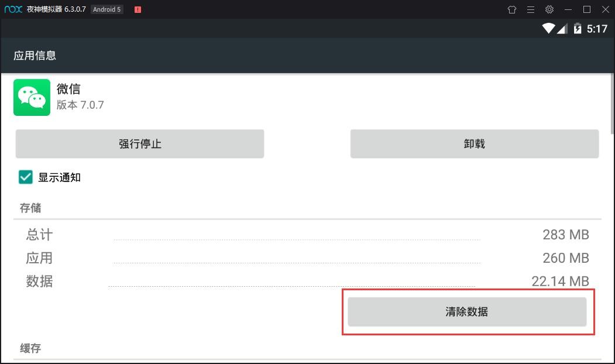Viewport: 615px width, 364px height.
Task: Toggle the 显示通知 checkbox
Action: coord(26,177)
